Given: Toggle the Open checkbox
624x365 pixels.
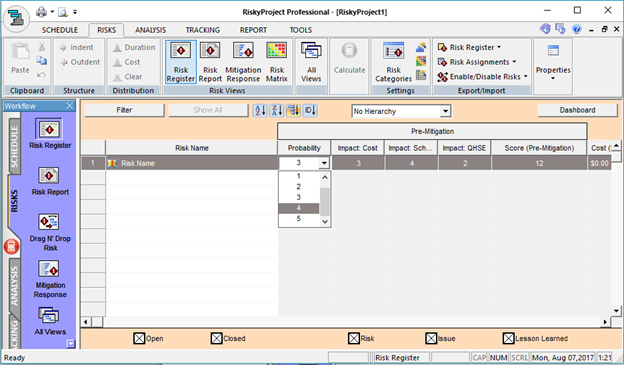Looking at the screenshot, I should point(139,338).
